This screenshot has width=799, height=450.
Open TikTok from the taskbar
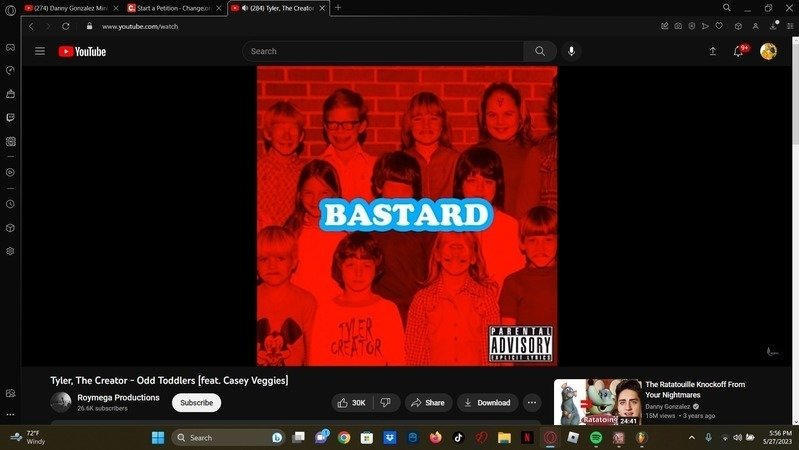pyautogui.click(x=458, y=437)
